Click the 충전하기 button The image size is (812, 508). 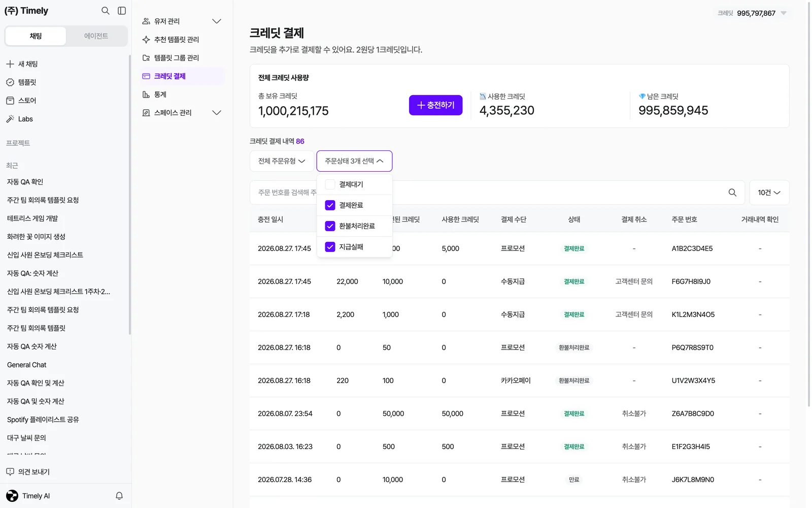pyautogui.click(x=435, y=105)
